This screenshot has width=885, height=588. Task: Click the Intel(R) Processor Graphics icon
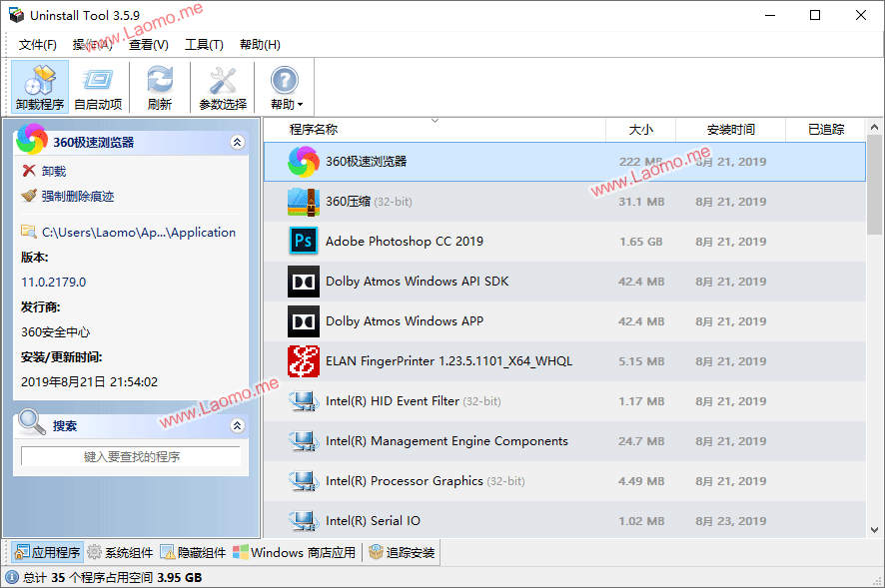[304, 481]
